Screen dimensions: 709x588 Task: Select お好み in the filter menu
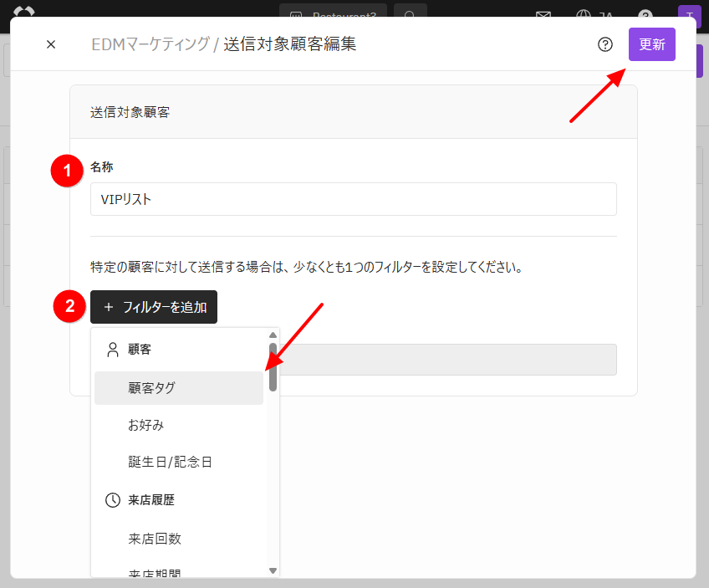pos(179,425)
